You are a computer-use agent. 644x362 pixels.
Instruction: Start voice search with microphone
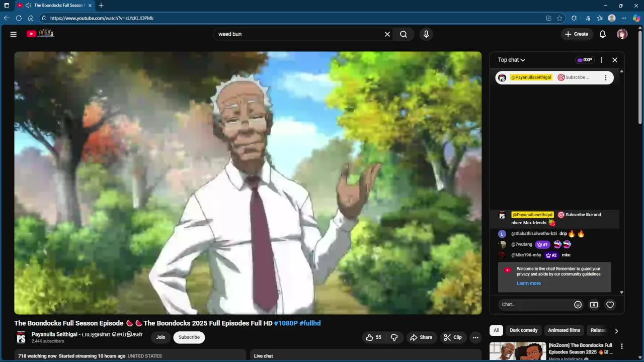[426, 34]
